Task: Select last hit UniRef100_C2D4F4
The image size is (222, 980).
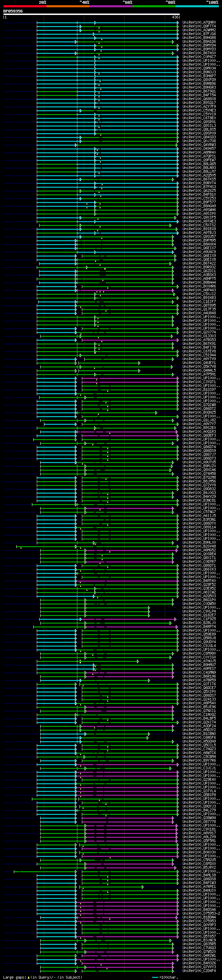Action: point(199,971)
